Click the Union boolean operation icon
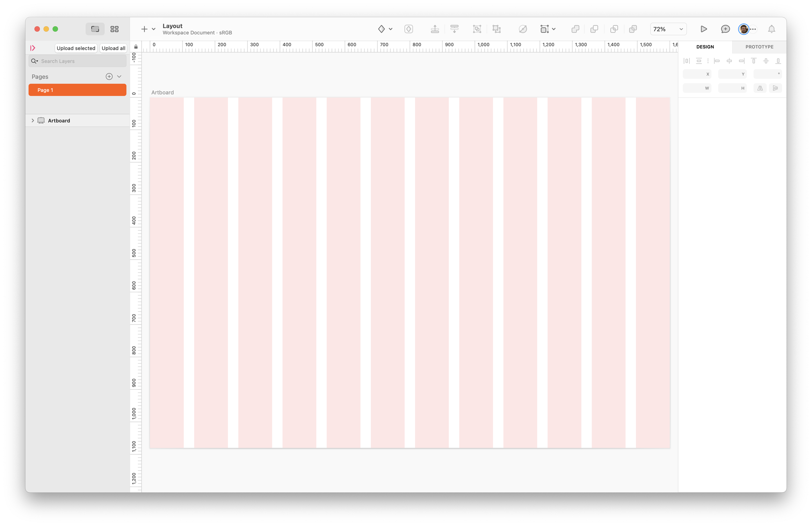The height and width of the screenshot is (526, 812). 575,29
